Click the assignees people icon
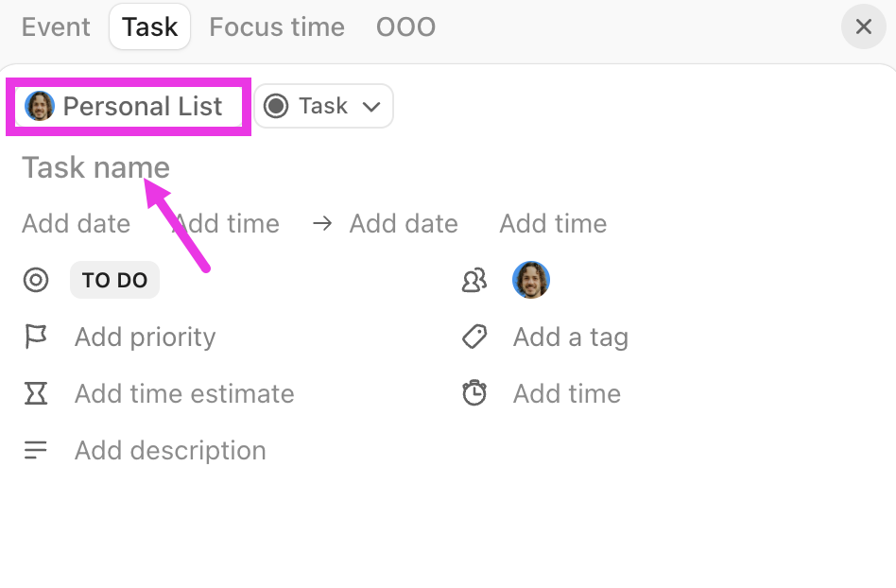The image size is (896, 588). [x=474, y=280]
